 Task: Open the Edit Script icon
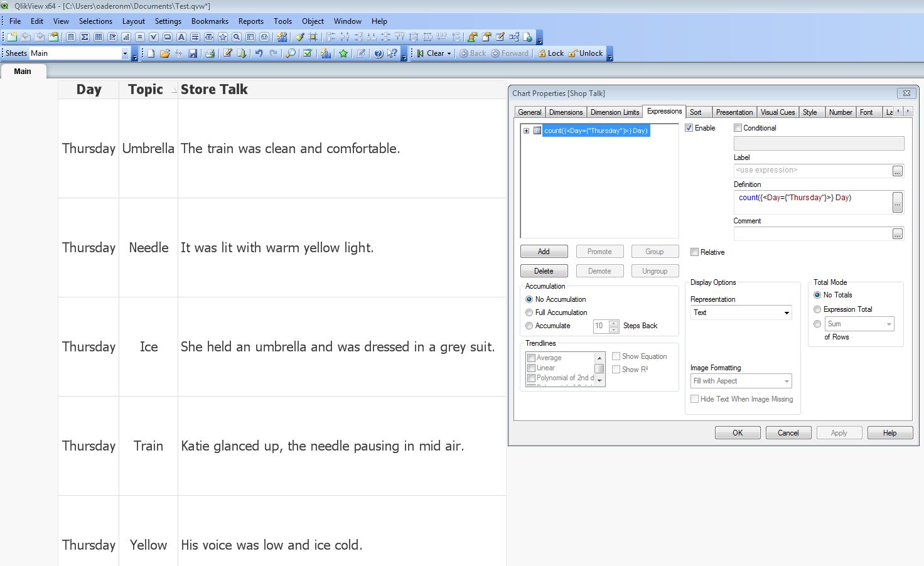[x=227, y=53]
